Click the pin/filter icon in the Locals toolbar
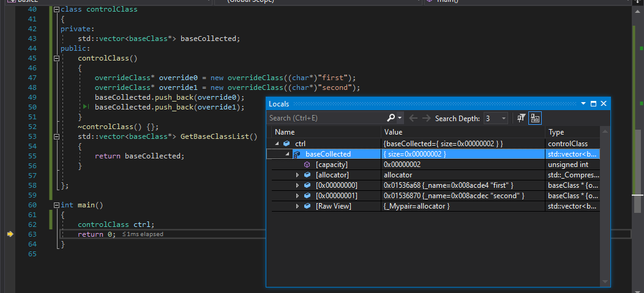 click(x=521, y=118)
